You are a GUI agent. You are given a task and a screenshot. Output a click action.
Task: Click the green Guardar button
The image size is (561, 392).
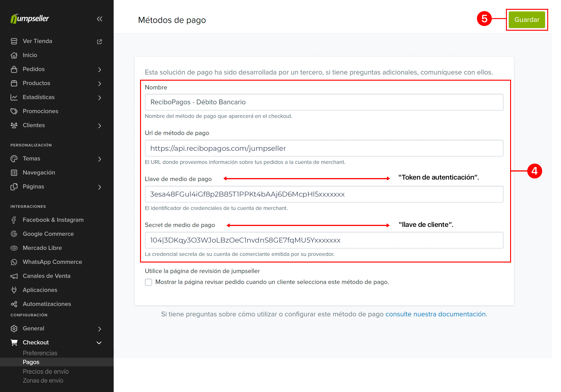tap(527, 20)
